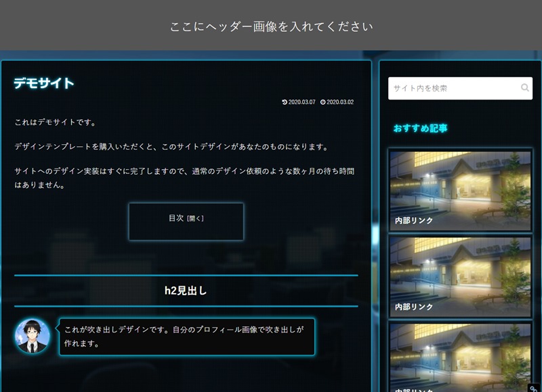Click the speech bubble text box

pos(186,336)
